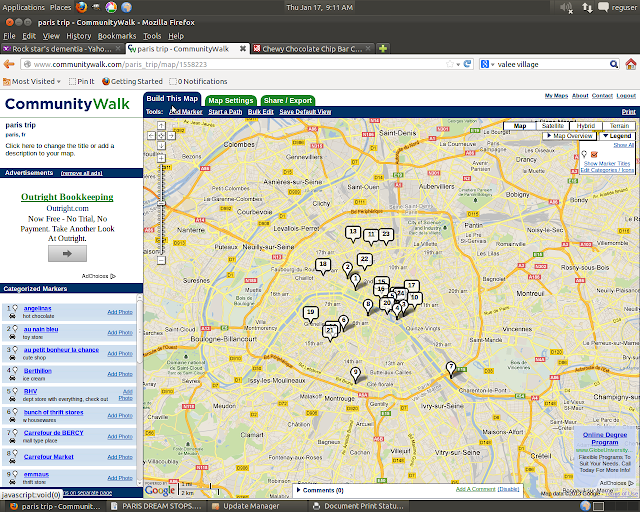Open network connections indicator in top panel
Viewport: 640px width, 512px height.
pyautogui.click(x=587, y=7)
